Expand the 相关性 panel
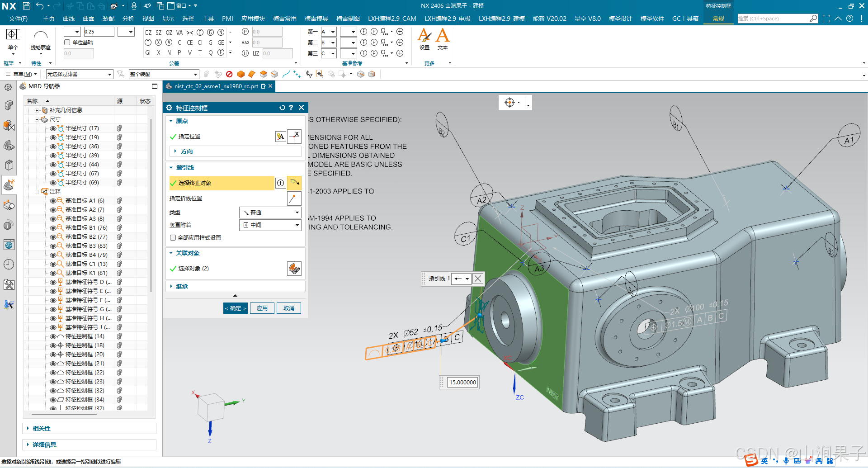 pos(89,429)
